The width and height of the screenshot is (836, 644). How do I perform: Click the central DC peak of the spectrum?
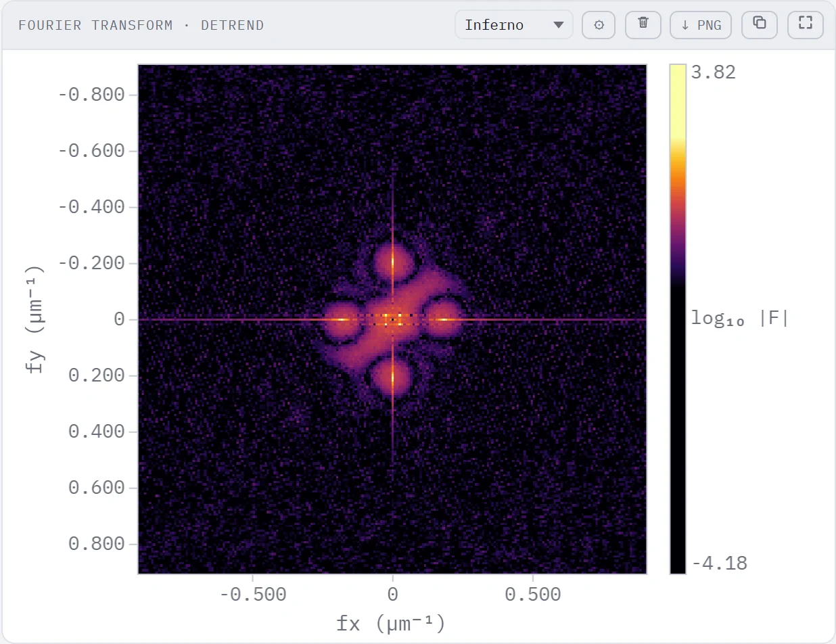point(392,319)
